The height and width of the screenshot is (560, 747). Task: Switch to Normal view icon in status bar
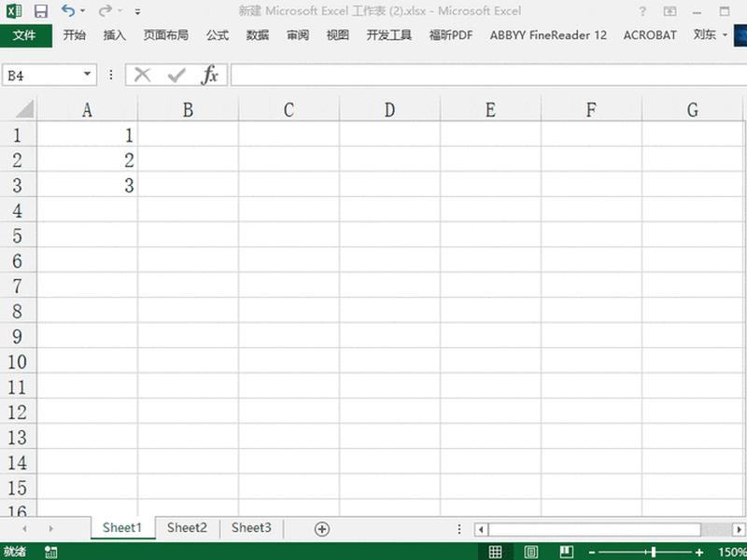tap(495, 552)
